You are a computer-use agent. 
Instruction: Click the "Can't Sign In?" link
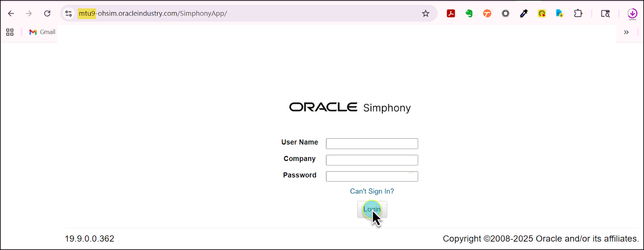pyautogui.click(x=372, y=191)
